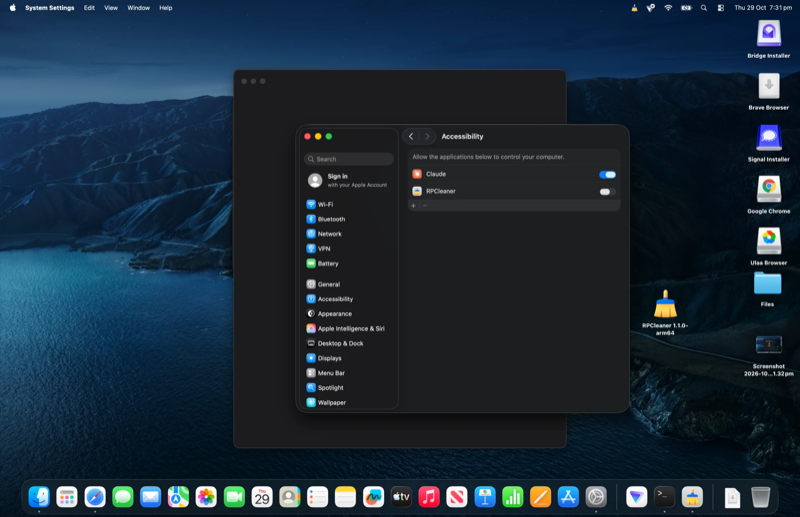Open Numbers from the dock
Image resolution: width=800 pixels, height=517 pixels.
click(x=513, y=497)
